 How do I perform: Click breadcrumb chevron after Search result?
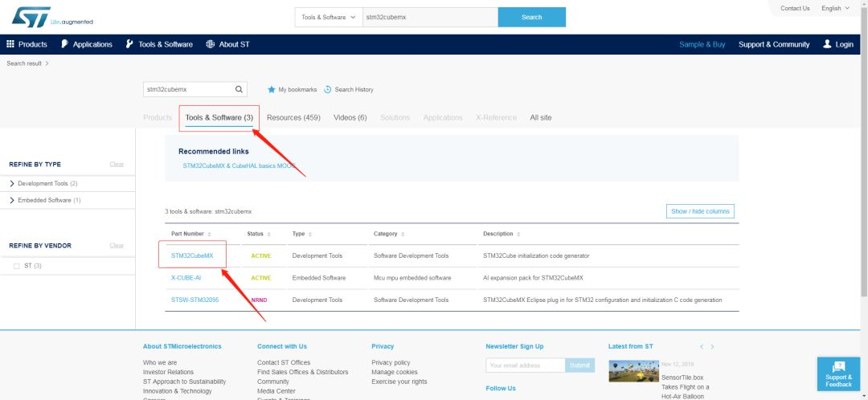47,63
